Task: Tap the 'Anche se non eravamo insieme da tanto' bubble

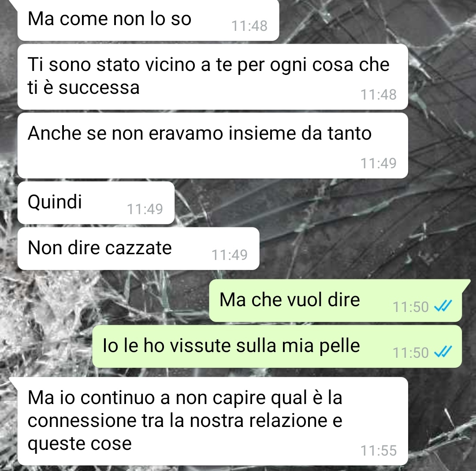Action: click(x=212, y=146)
